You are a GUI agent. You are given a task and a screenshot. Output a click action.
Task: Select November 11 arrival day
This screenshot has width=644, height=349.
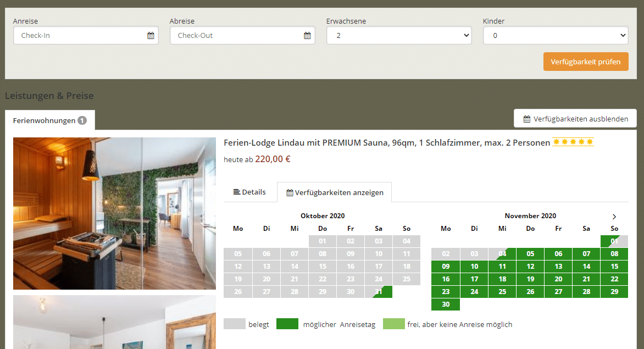[x=502, y=267]
